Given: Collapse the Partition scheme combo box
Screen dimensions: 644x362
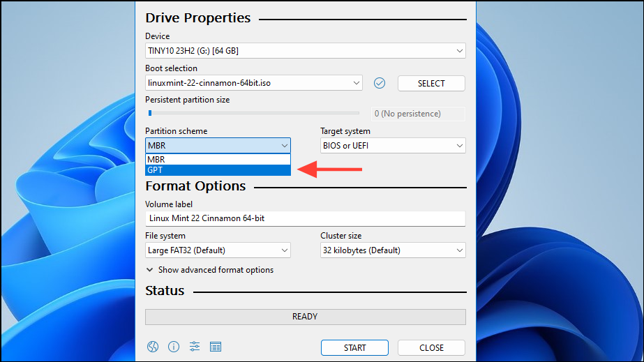Looking at the screenshot, I should point(218,146).
